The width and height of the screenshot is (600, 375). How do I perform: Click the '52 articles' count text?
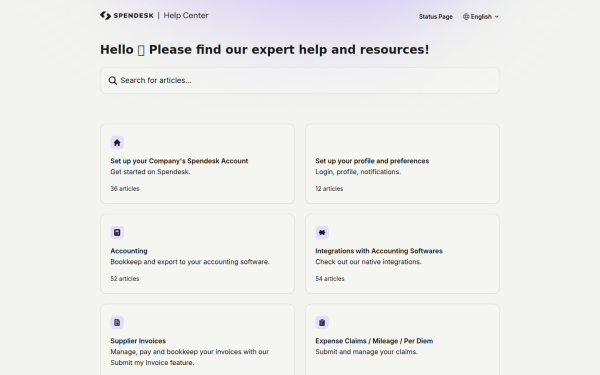click(125, 279)
